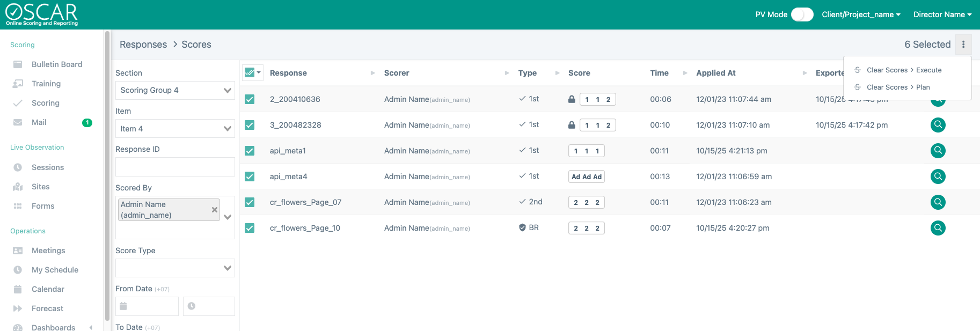Click the three-dot more options icon
The image size is (980, 331).
[963, 45]
